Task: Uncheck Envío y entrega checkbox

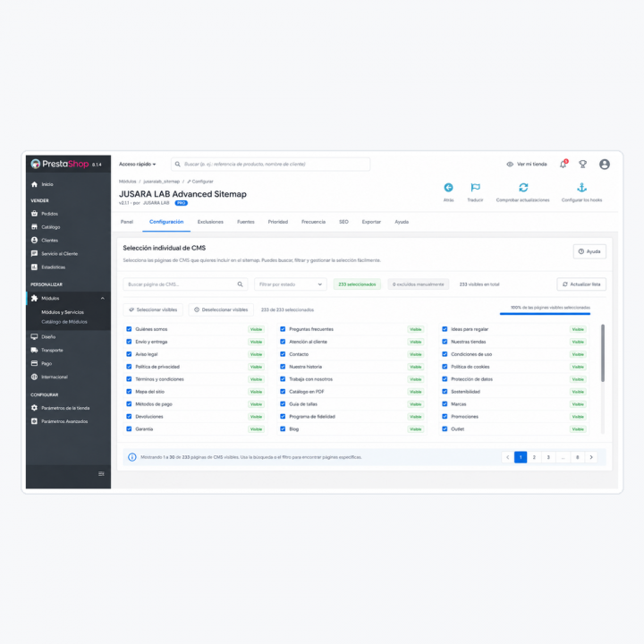Action: tap(129, 342)
